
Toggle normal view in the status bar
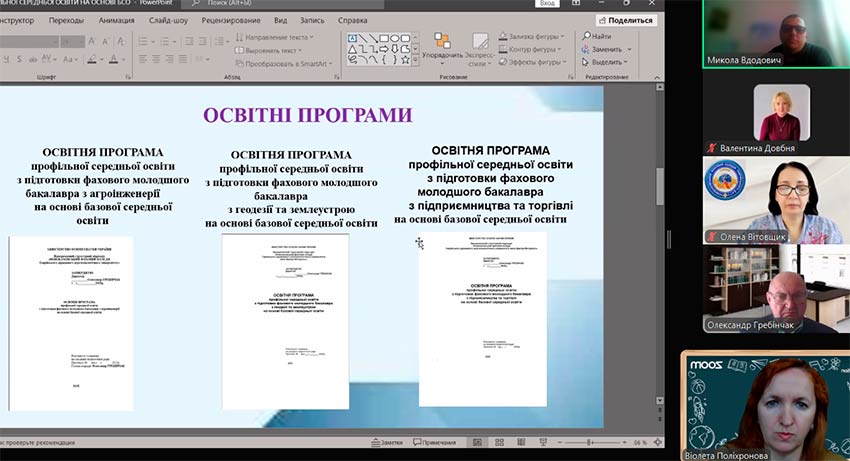click(x=479, y=442)
